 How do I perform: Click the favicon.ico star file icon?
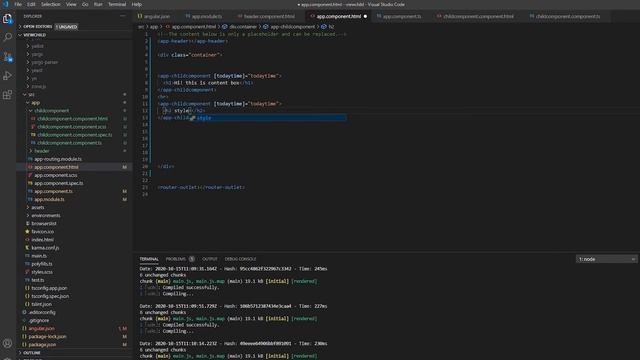click(27, 231)
